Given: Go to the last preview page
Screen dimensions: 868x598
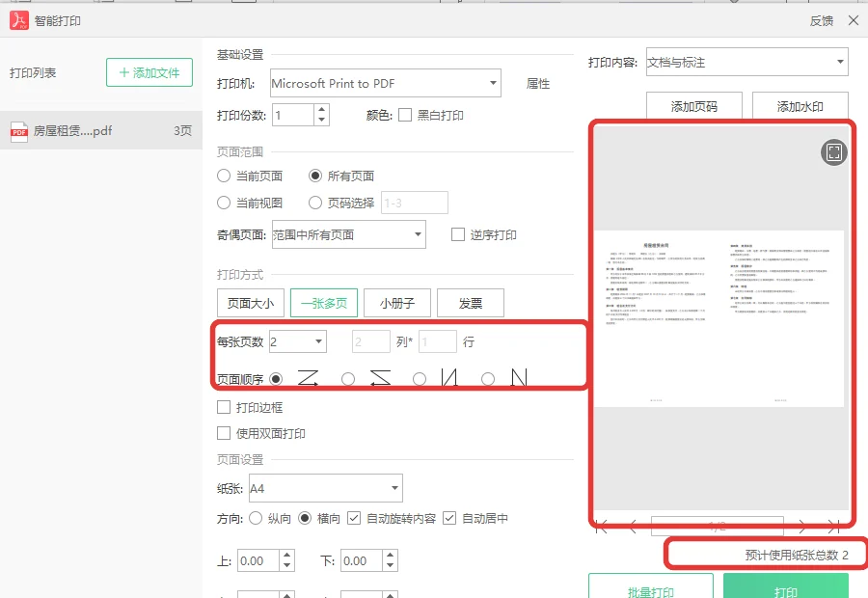Looking at the screenshot, I should [833, 527].
